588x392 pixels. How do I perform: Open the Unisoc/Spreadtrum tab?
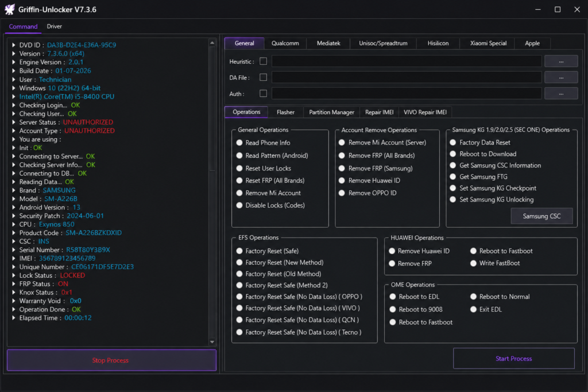pos(383,43)
